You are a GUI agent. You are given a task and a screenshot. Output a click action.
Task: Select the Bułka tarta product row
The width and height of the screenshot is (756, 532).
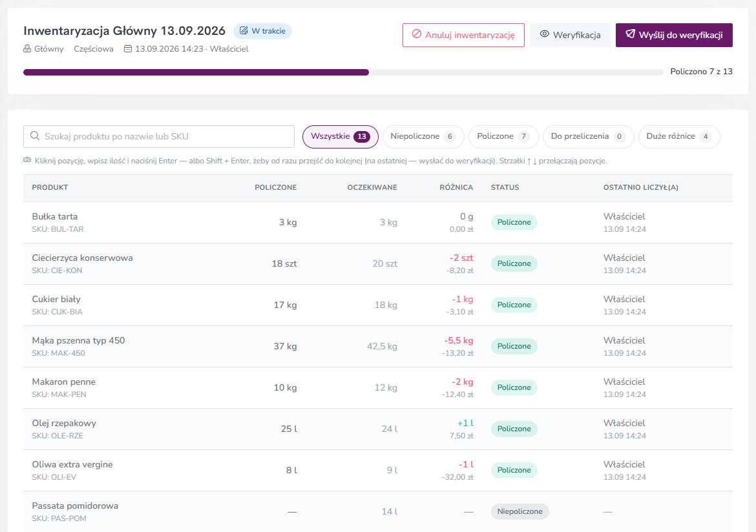pos(378,222)
